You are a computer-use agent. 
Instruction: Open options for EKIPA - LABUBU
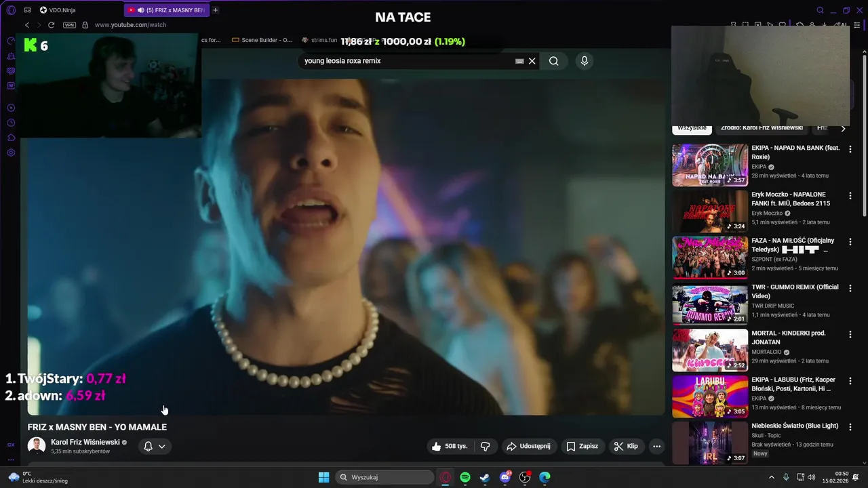click(850, 381)
